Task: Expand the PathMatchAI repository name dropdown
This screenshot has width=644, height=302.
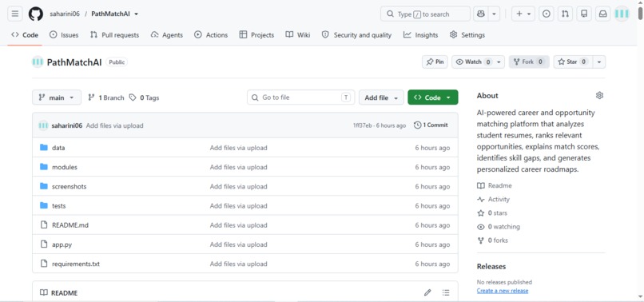Action: 137,14
